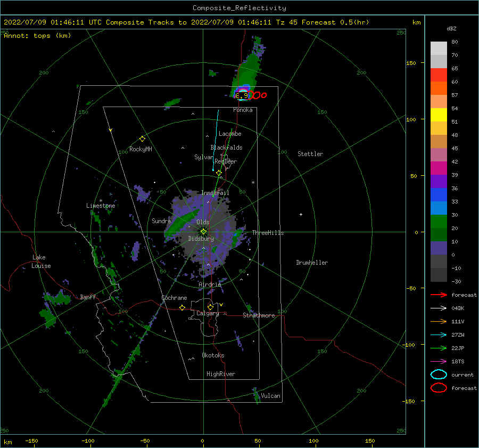Screen dimensions: 479x448
Task: Click the Composite_Reflectivity title
Action: pos(239,8)
